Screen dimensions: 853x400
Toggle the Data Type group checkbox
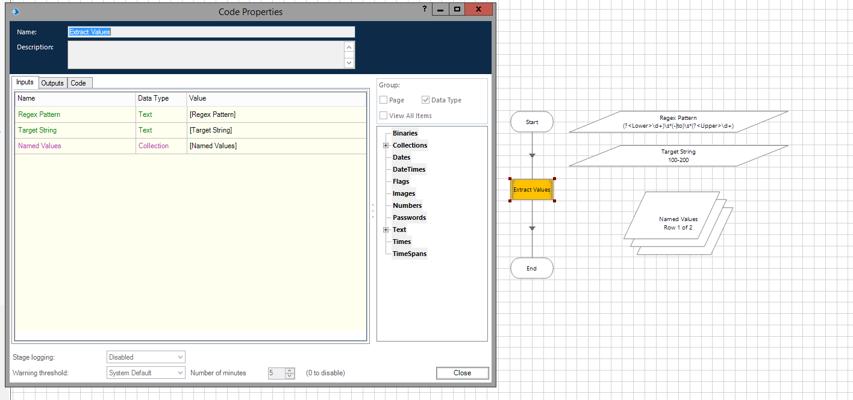(x=425, y=100)
